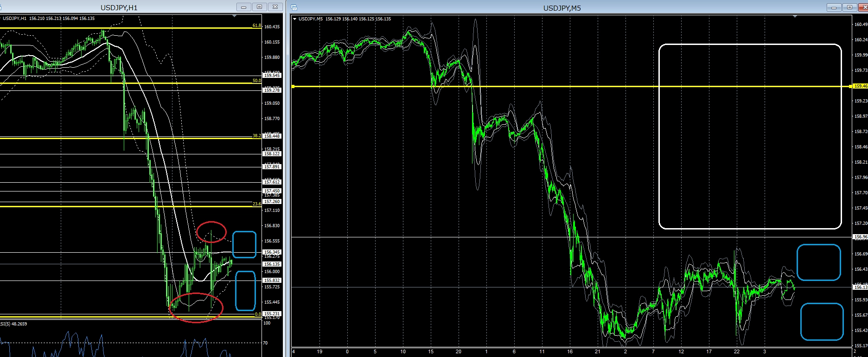Minimize the USDJPY,M5 chart window
868x357 pixels.
834,7
